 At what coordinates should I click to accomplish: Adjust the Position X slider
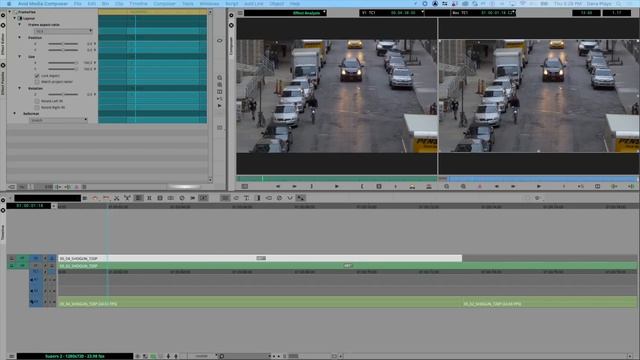pyautogui.click(x=63, y=44)
